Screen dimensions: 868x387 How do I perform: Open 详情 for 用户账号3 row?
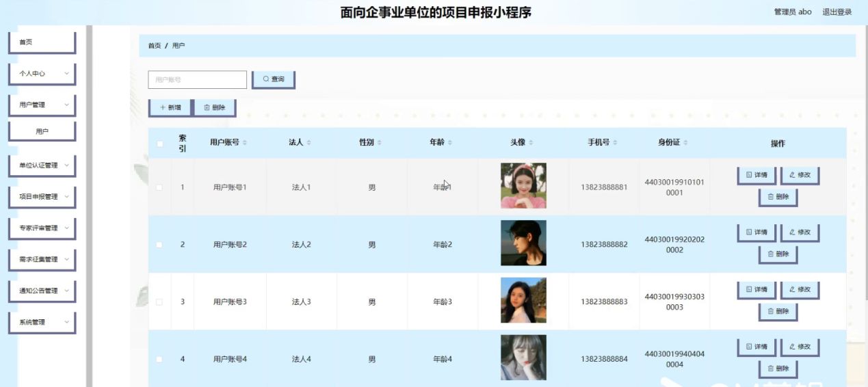coord(757,290)
